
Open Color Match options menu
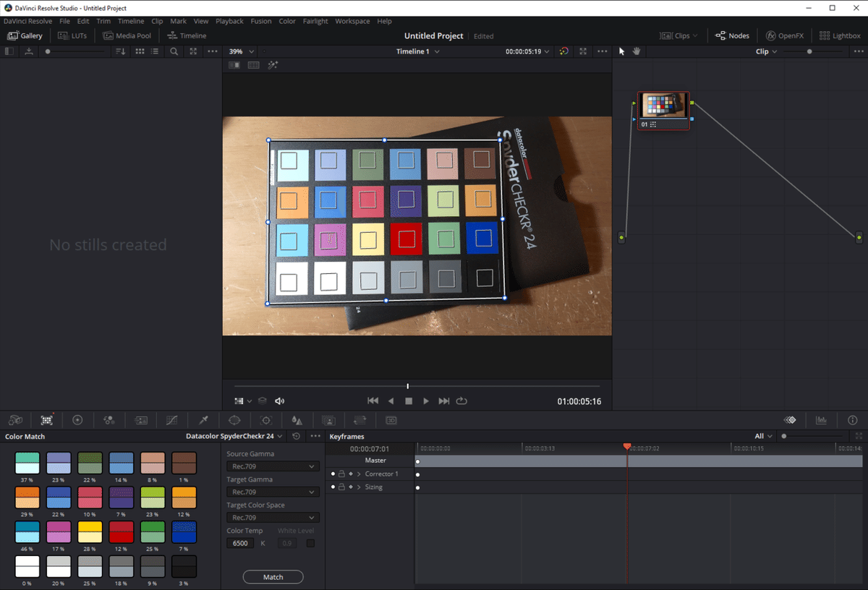point(315,436)
